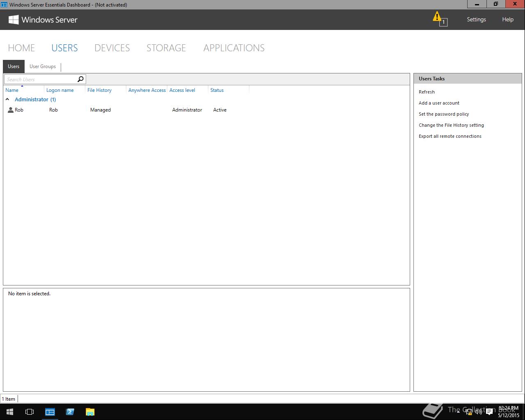Click the yellow warning alert icon
Image resolution: width=525 pixels, height=420 pixels.
click(438, 18)
